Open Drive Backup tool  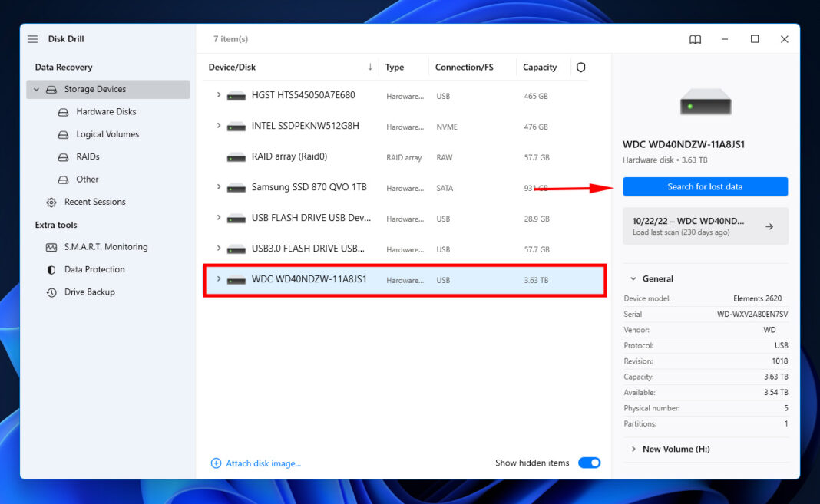coord(89,292)
